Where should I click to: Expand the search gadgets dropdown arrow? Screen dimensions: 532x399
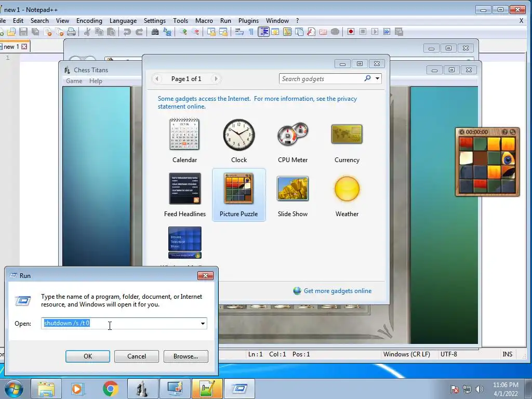377,79
